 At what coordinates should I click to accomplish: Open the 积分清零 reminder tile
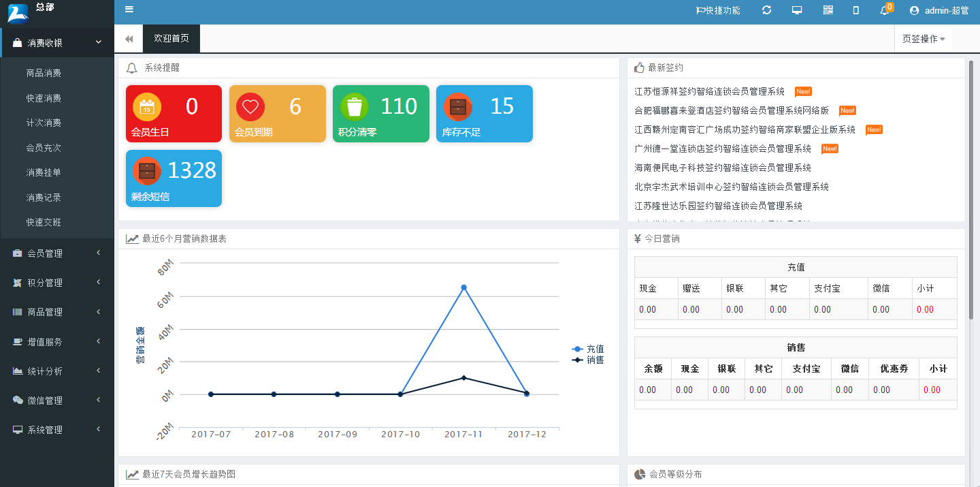tap(380, 114)
